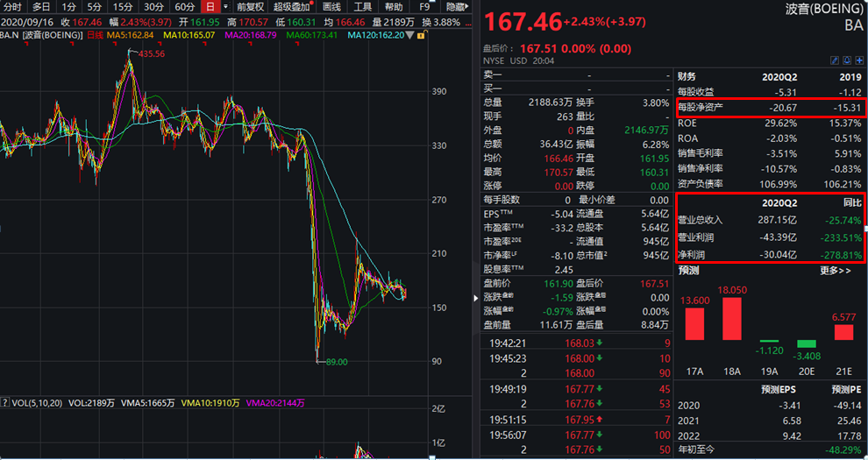Select the 财务 section header
The height and width of the screenshot is (460, 868).
click(687, 77)
